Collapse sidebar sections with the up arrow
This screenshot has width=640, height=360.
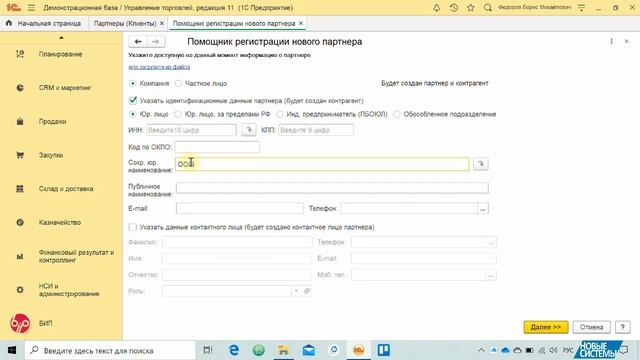coord(61,38)
